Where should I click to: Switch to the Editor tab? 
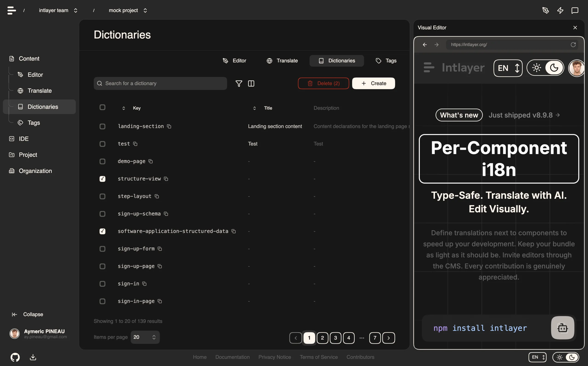[x=234, y=61]
